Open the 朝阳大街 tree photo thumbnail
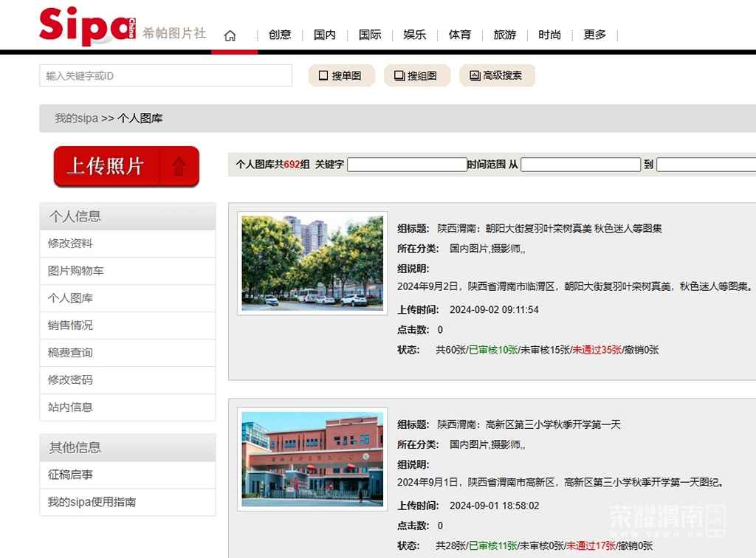The image size is (756, 558). tap(312, 263)
